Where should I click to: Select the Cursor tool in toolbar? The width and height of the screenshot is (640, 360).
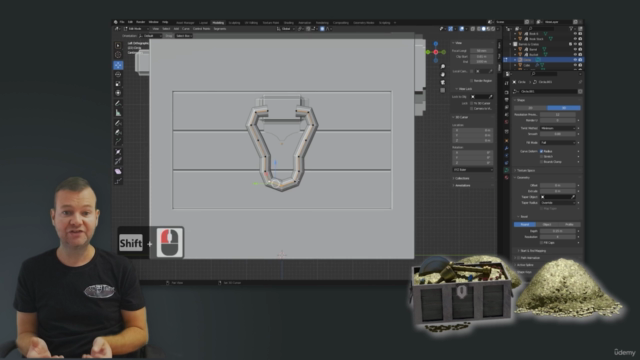tap(118, 55)
